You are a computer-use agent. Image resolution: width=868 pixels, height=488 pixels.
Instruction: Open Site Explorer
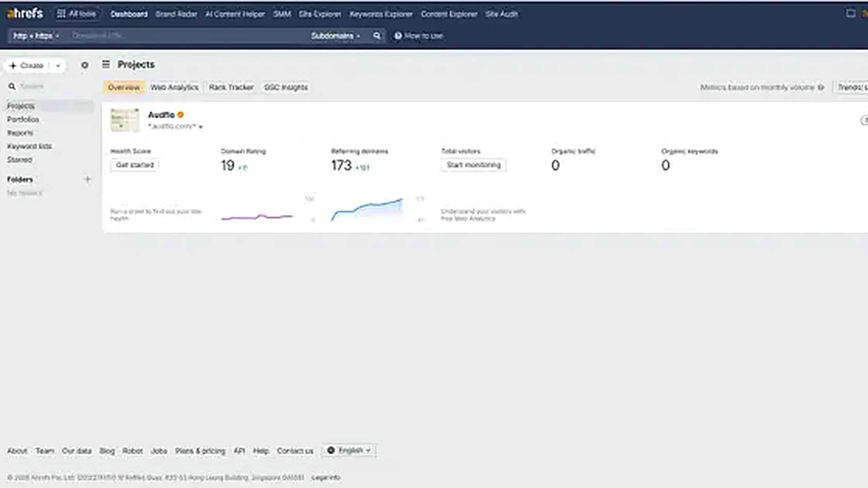click(x=320, y=14)
